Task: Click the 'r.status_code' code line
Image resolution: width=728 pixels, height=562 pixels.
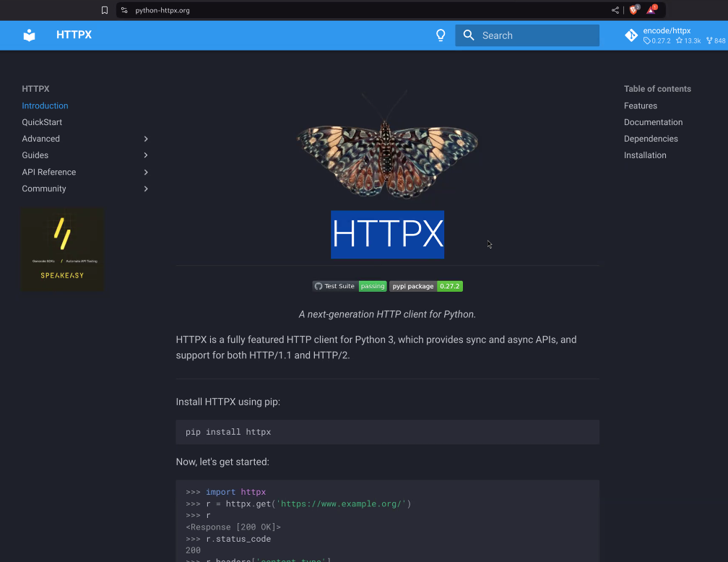Action: pyautogui.click(x=228, y=539)
